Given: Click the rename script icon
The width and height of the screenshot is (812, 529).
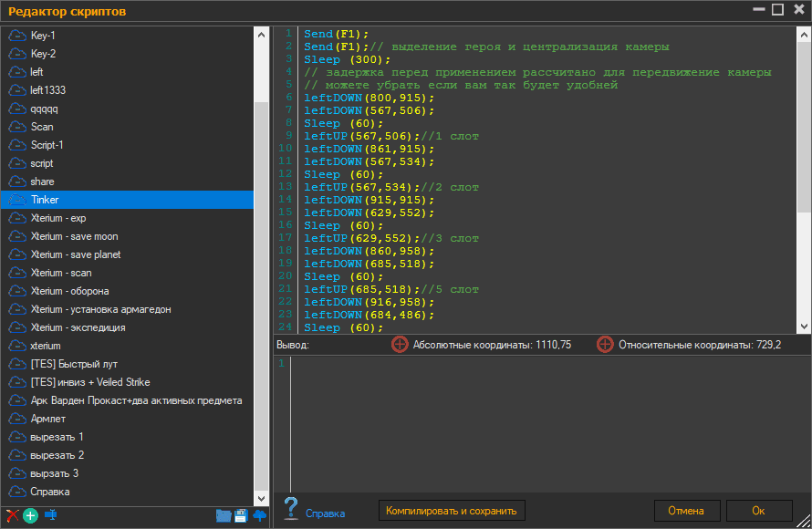Looking at the screenshot, I should [51, 515].
